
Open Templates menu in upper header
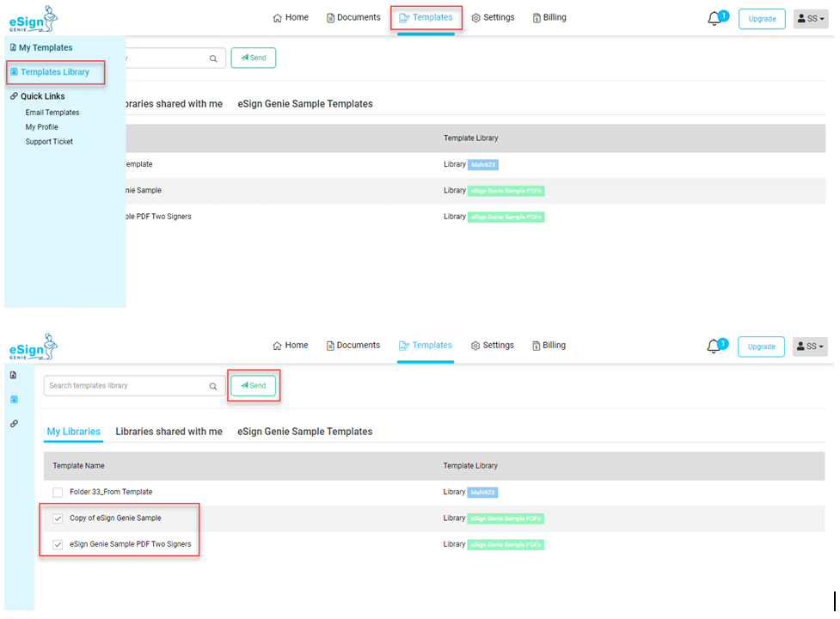tap(426, 18)
